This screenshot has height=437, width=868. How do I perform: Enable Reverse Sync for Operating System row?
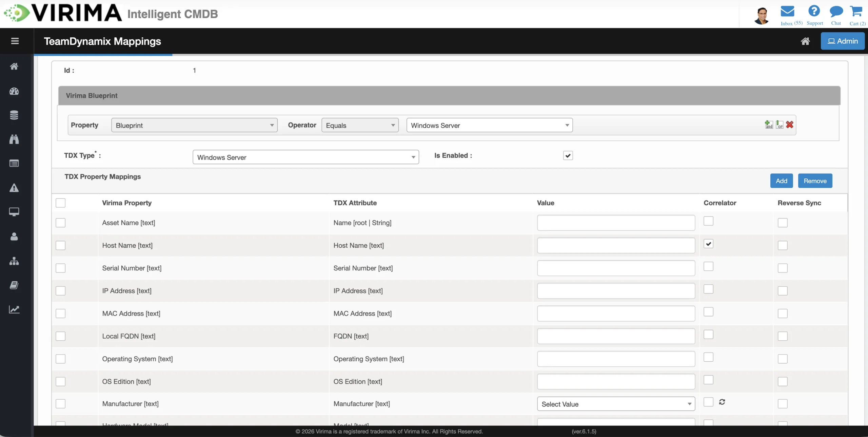pyautogui.click(x=783, y=359)
